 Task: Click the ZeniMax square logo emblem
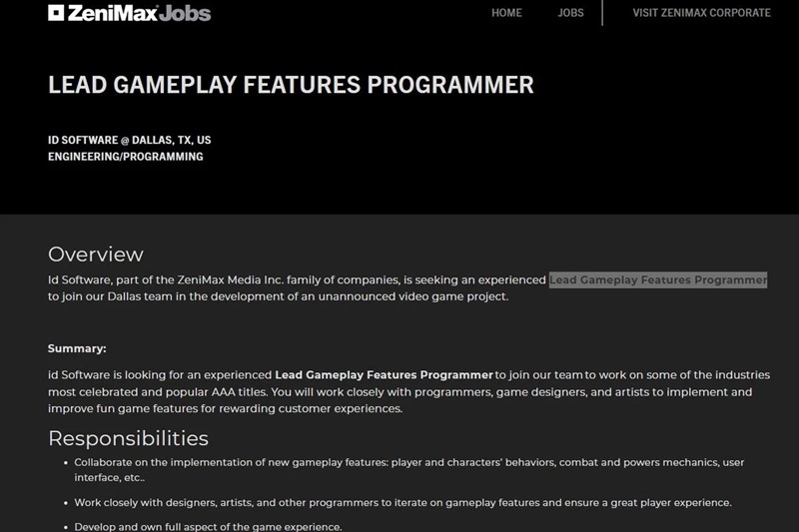pyautogui.click(x=57, y=13)
